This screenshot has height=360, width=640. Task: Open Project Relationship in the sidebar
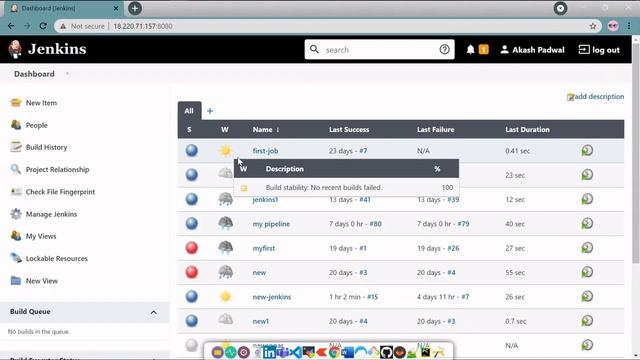57,169
